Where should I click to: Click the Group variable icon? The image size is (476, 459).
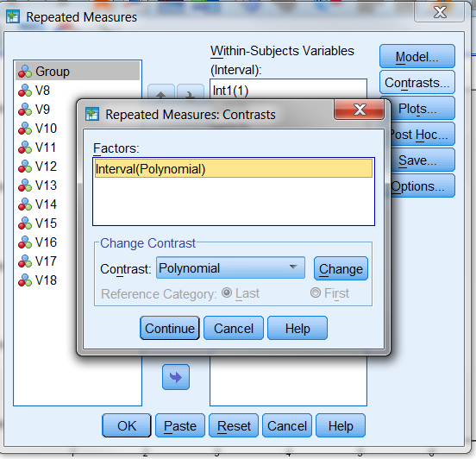point(25,72)
